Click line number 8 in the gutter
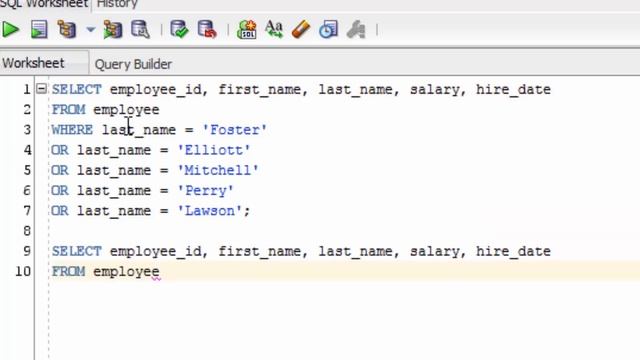 tap(27, 231)
